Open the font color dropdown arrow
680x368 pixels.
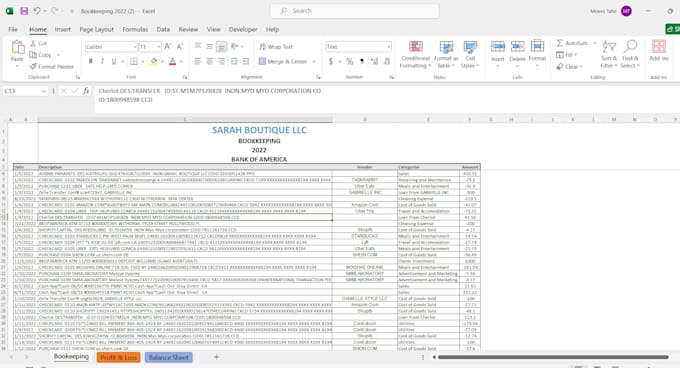(181, 62)
